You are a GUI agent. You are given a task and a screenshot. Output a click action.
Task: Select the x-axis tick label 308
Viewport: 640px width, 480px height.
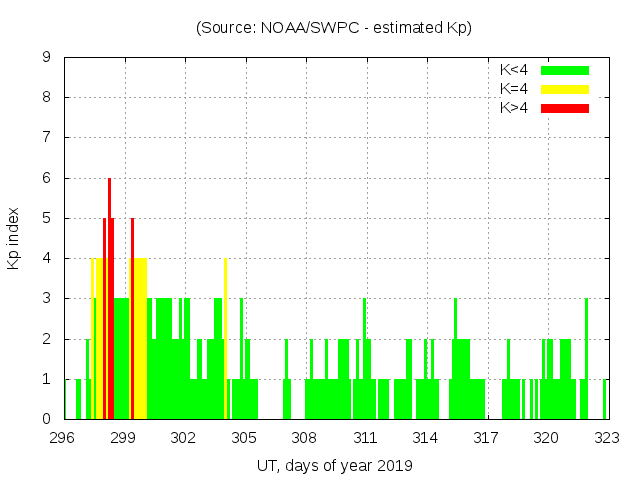(304, 438)
